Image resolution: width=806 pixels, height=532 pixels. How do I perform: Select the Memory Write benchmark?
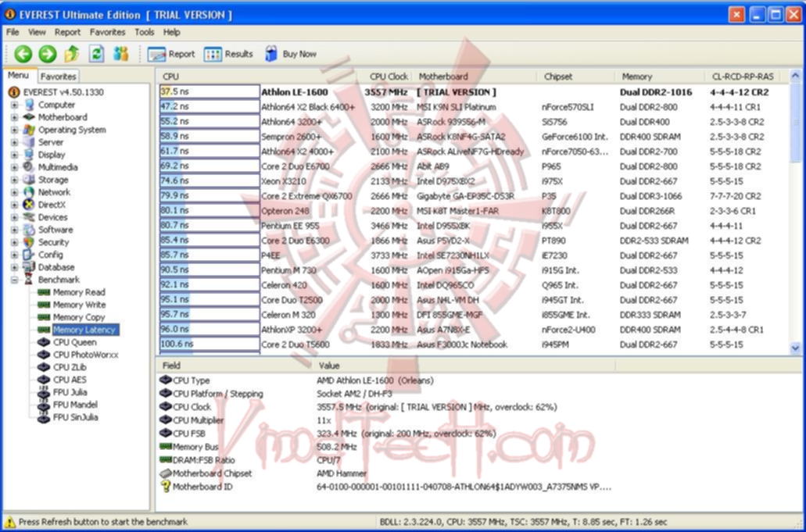79,305
